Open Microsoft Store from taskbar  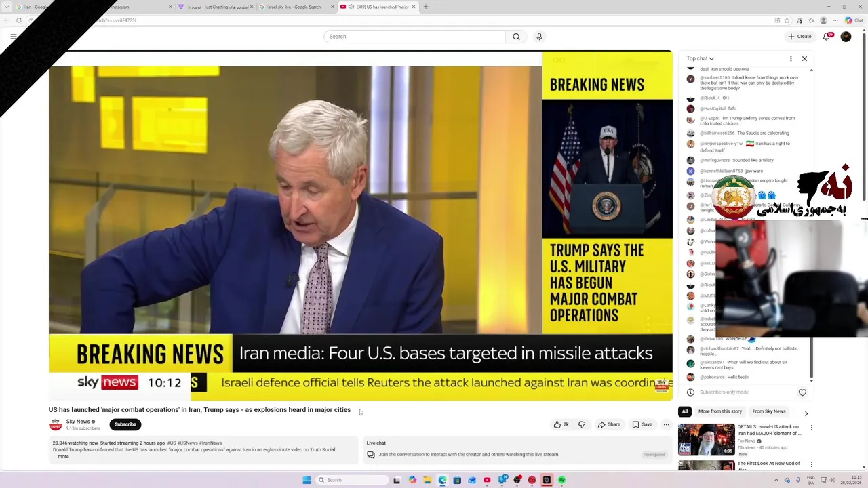click(457, 480)
